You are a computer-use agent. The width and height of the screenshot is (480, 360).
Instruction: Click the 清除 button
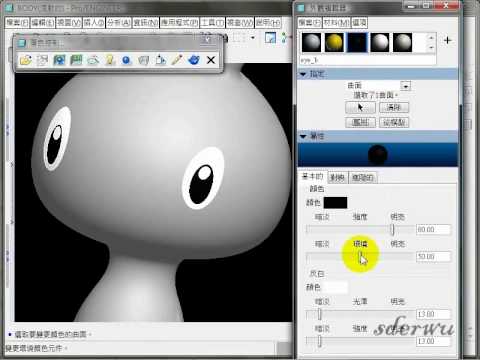pos(394,107)
